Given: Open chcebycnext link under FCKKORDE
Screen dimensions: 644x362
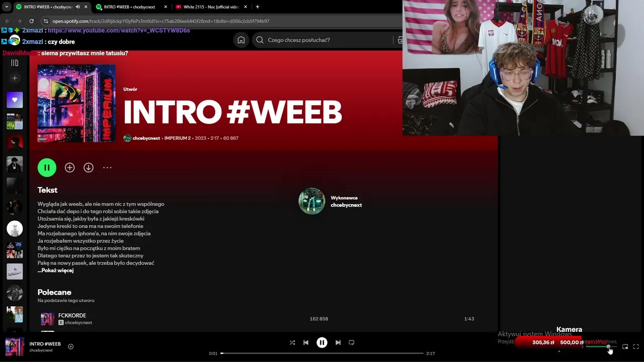Looking at the screenshot, I should tap(78, 323).
